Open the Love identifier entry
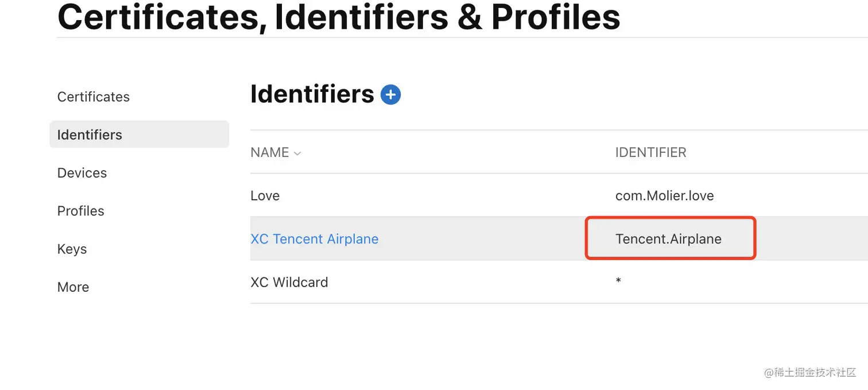The image size is (868, 390). (265, 196)
